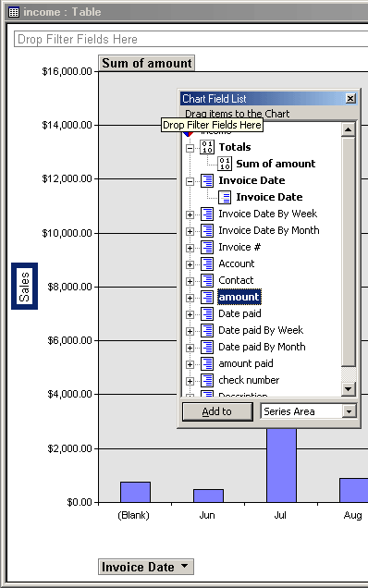The height and width of the screenshot is (588, 368).
Task: Click the Add to button
Action: tap(217, 411)
